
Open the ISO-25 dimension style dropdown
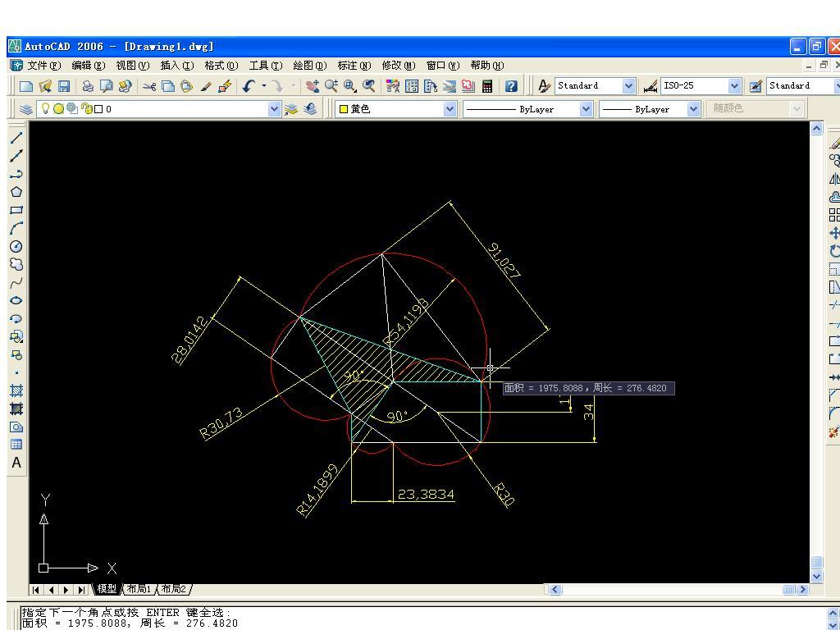734,85
